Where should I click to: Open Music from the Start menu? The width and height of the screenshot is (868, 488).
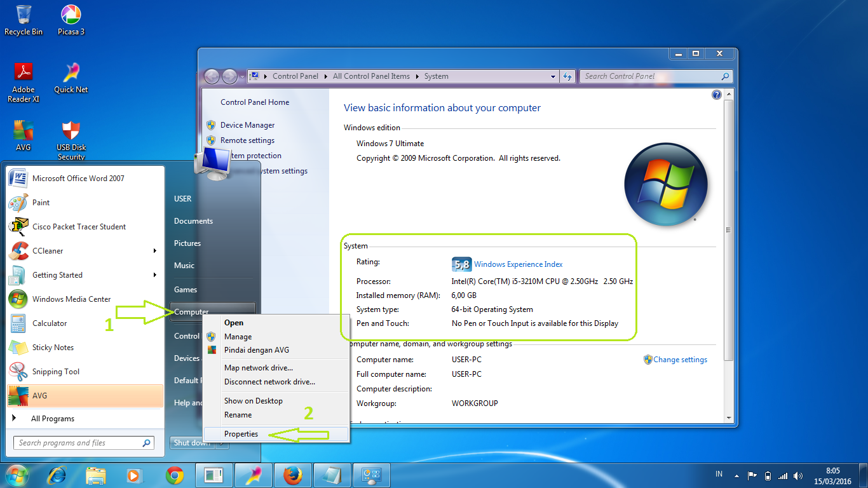point(184,266)
